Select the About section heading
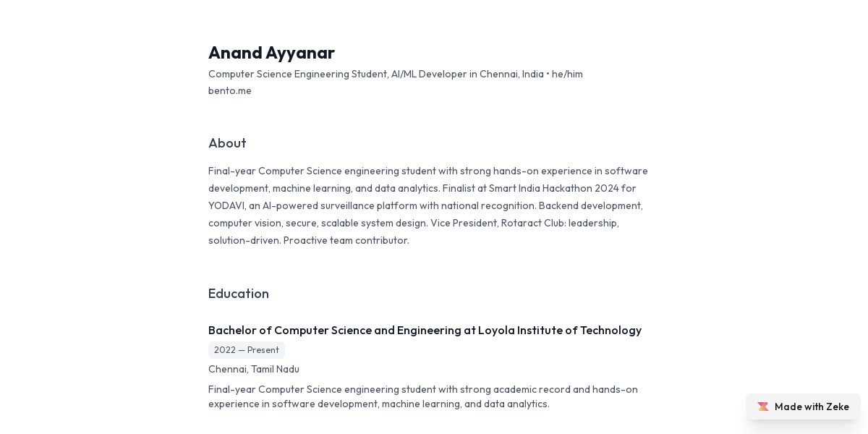Screen dimensions: 868x434 227,143
